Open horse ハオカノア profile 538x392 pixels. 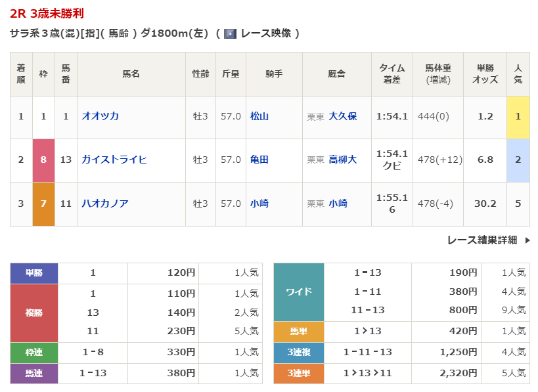pyautogui.click(x=104, y=204)
